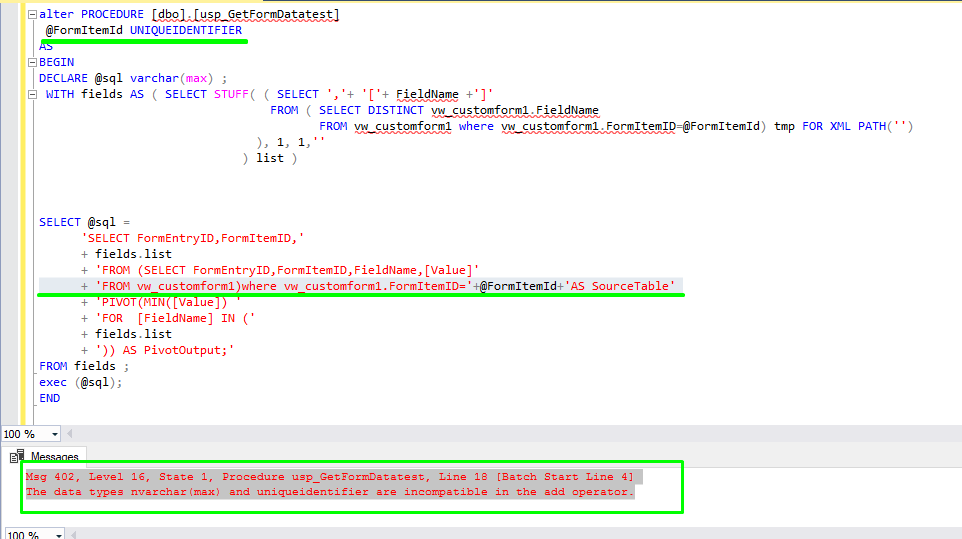The image size is (962, 539).
Task: Click the 'SELECT FormEntryID,FormItemID,' string
Action: (x=193, y=238)
